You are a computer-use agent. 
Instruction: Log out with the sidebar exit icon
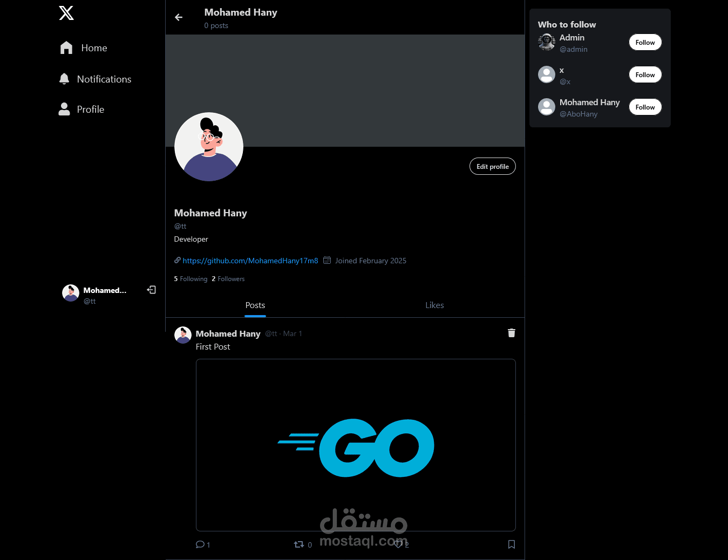pyautogui.click(x=152, y=290)
